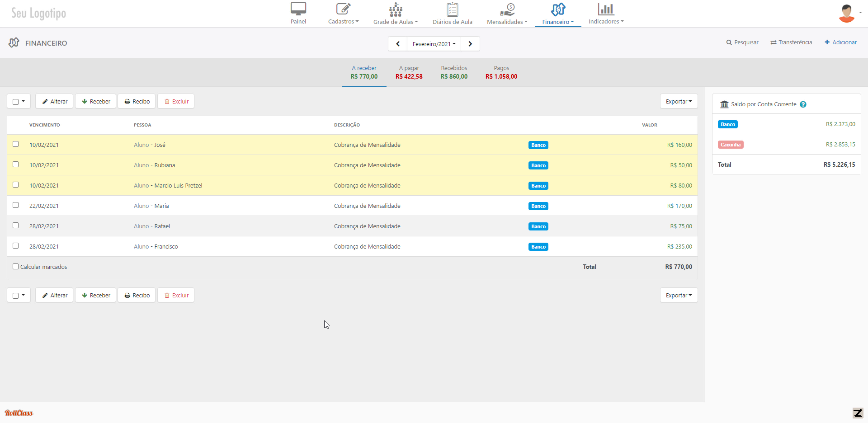Enable the Calcular marcados checkbox
Image resolution: width=868 pixels, height=423 pixels.
pyautogui.click(x=16, y=267)
